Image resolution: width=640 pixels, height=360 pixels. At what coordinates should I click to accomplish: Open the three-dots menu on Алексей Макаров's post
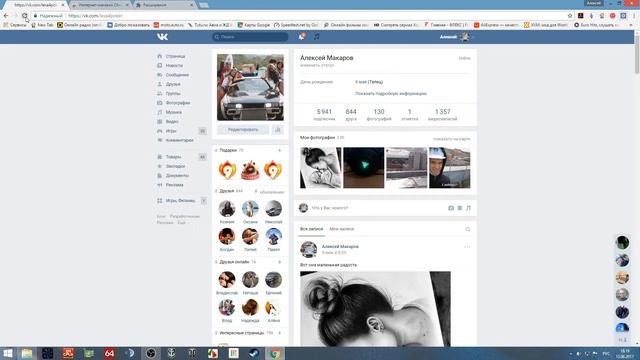pos(467,247)
